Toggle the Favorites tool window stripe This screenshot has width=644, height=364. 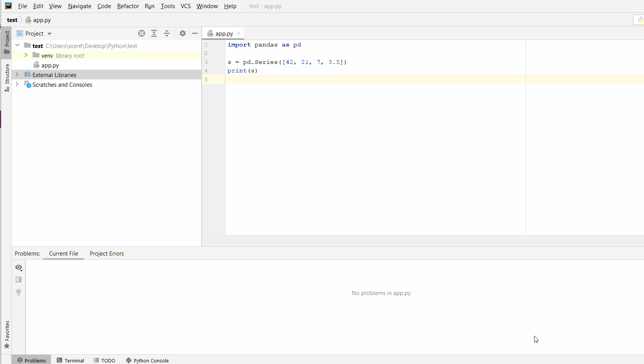coord(6,334)
